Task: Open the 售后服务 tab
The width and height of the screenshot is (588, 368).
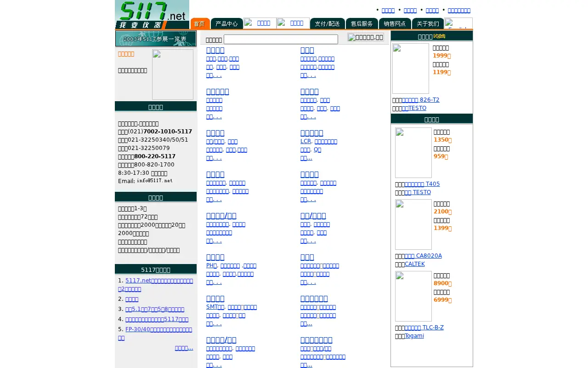Action: (x=362, y=23)
